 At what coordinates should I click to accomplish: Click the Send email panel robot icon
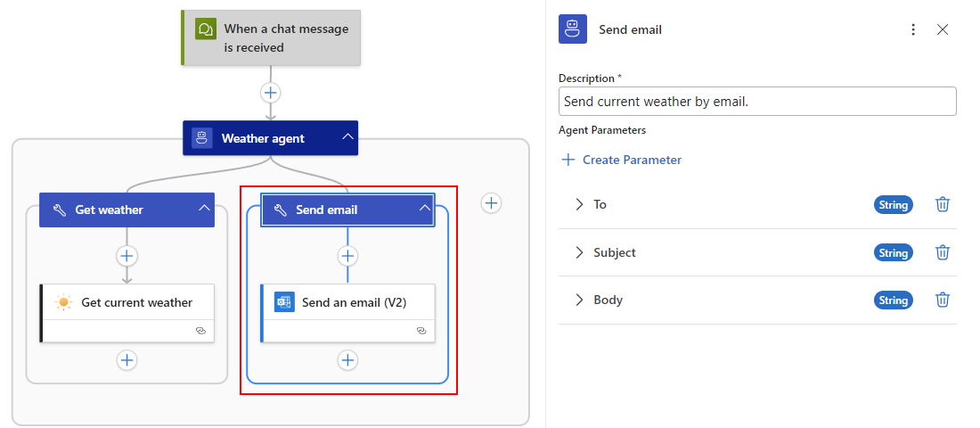point(573,29)
